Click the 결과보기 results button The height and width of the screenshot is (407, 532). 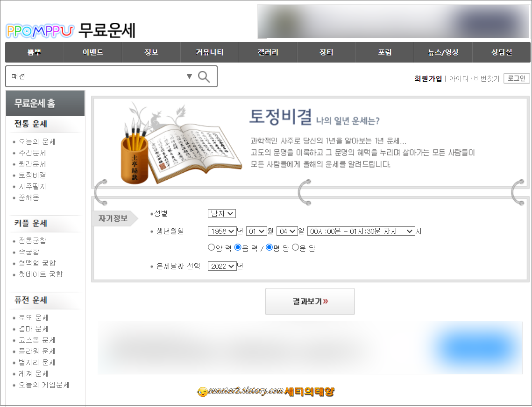point(310,302)
